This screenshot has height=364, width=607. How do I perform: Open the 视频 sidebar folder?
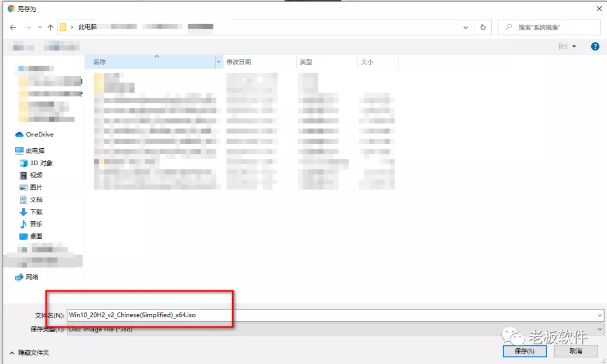(35, 174)
